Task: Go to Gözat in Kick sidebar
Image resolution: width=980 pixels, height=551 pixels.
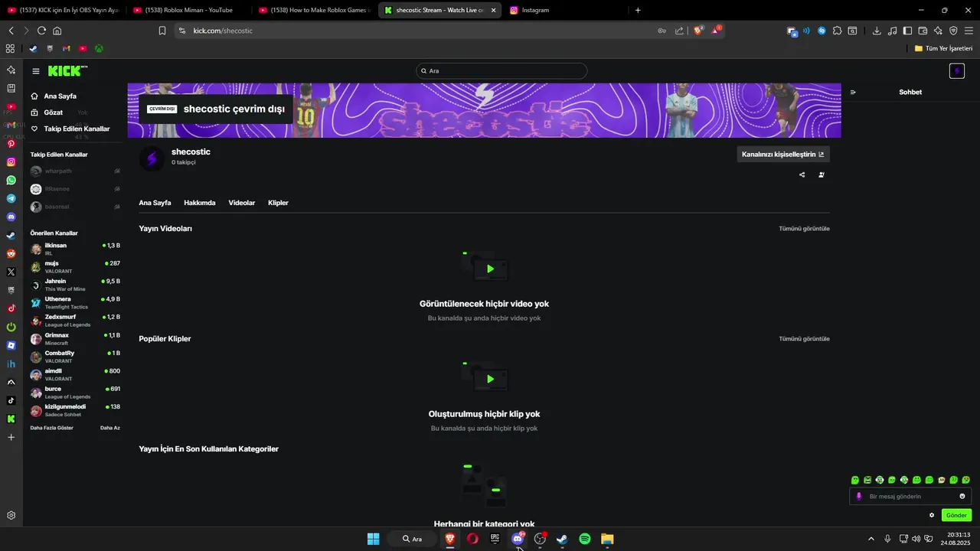Action: tap(47, 112)
